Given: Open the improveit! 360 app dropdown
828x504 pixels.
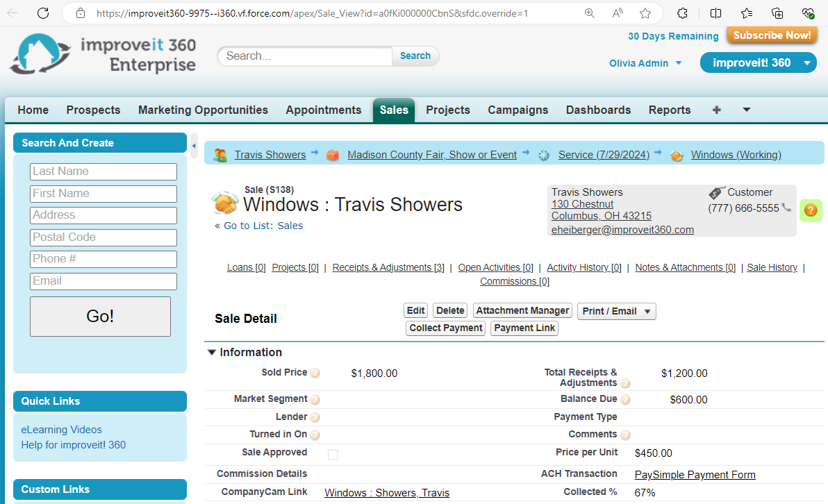Looking at the screenshot, I should pos(758,62).
